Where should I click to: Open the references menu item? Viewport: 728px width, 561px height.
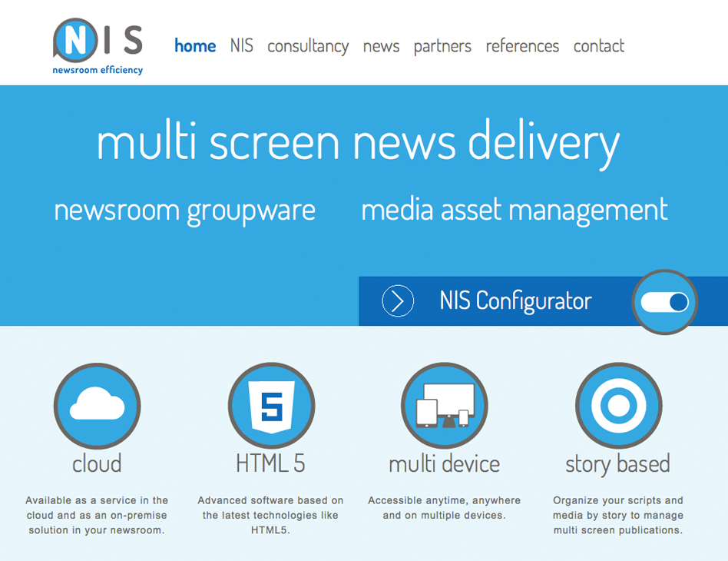point(522,46)
